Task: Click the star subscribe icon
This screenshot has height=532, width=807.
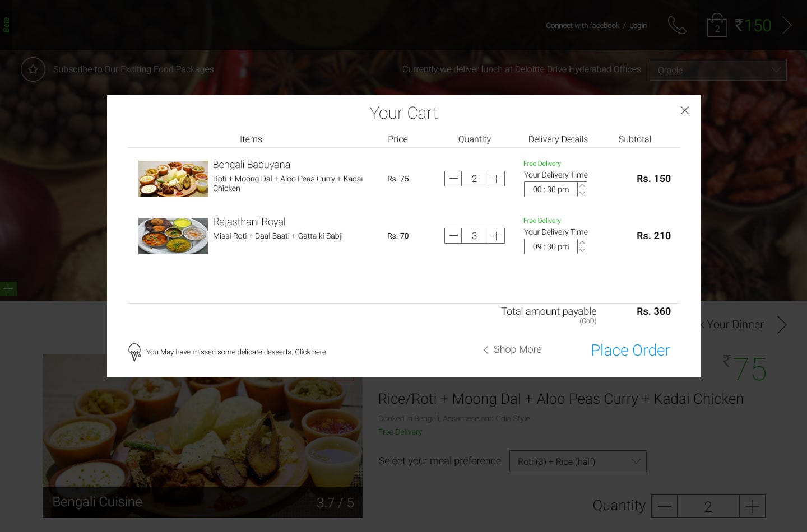Action: click(x=33, y=69)
